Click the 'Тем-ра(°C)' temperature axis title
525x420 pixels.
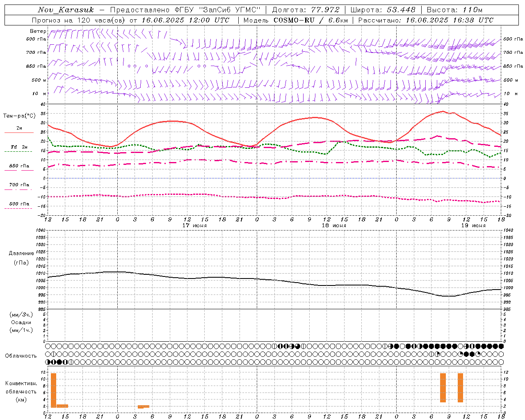coord(19,116)
